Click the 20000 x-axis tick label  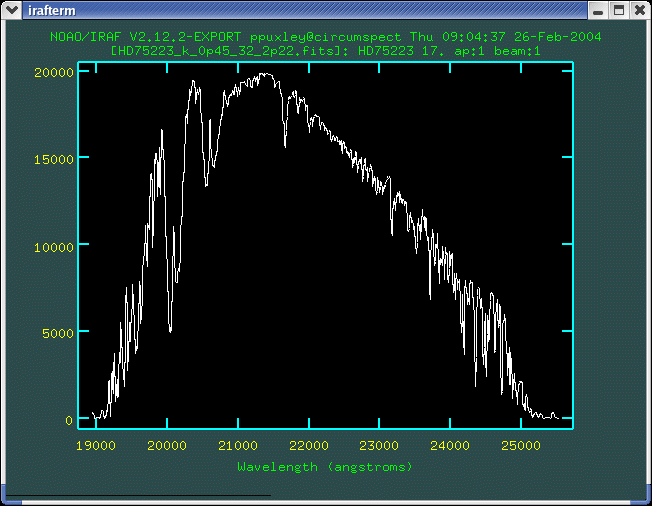pyautogui.click(x=167, y=446)
